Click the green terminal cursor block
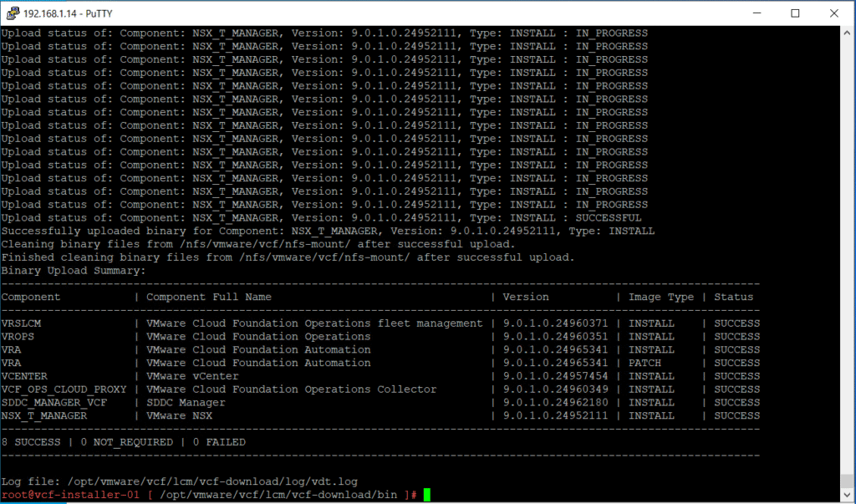856x504 pixels. [427, 495]
